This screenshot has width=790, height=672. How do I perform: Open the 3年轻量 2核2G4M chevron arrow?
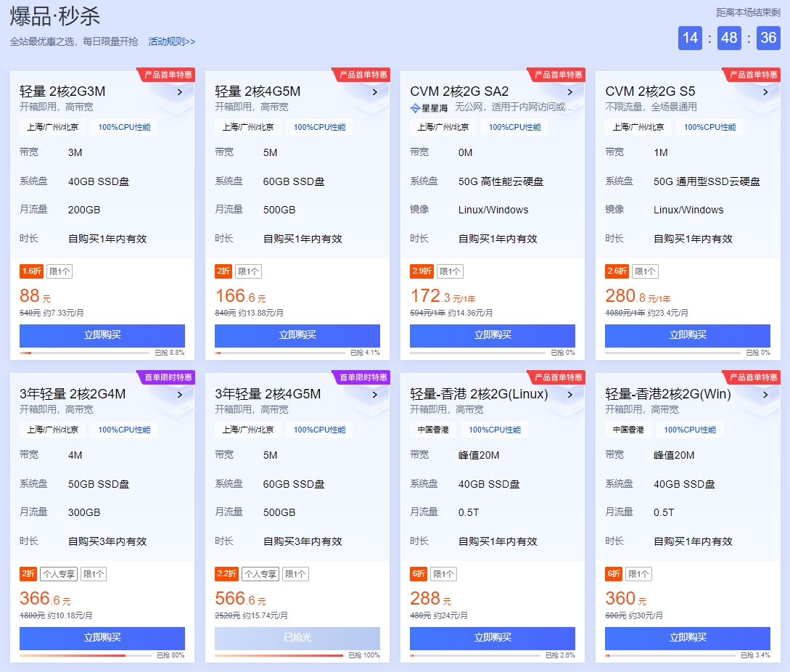point(180,395)
